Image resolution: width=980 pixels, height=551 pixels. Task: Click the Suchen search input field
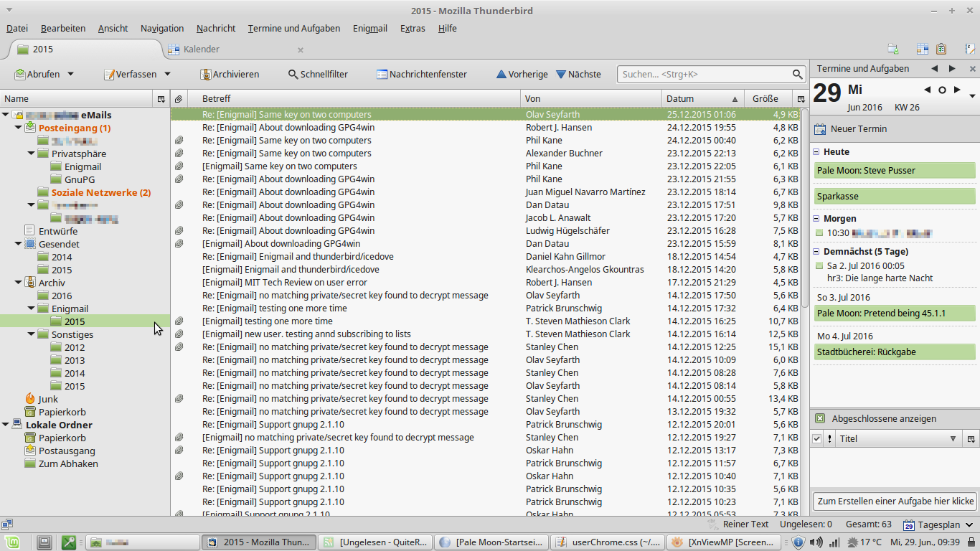pos(705,74)
